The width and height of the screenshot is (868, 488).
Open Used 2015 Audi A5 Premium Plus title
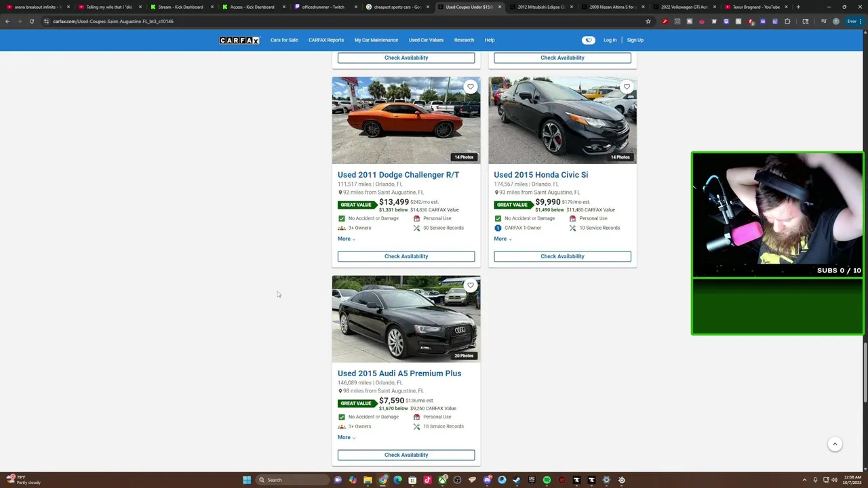click(399, 373)
